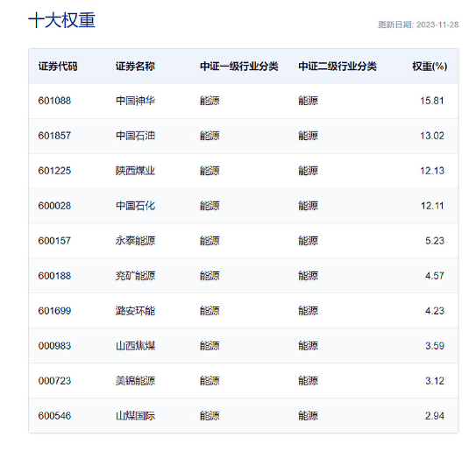476x451 pixels.
Task: Click weight value 4.23
Action: tap(435, 311)
